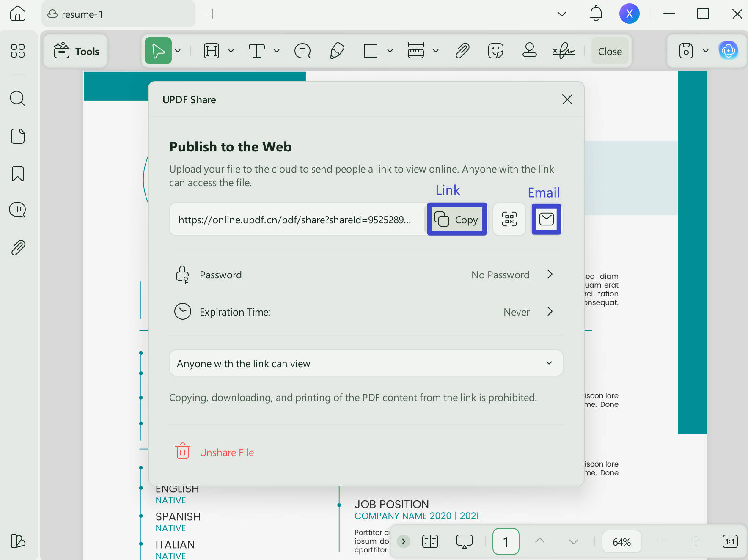
Task: Click 'Publish to the Web' heading
Action: (231, 147)
